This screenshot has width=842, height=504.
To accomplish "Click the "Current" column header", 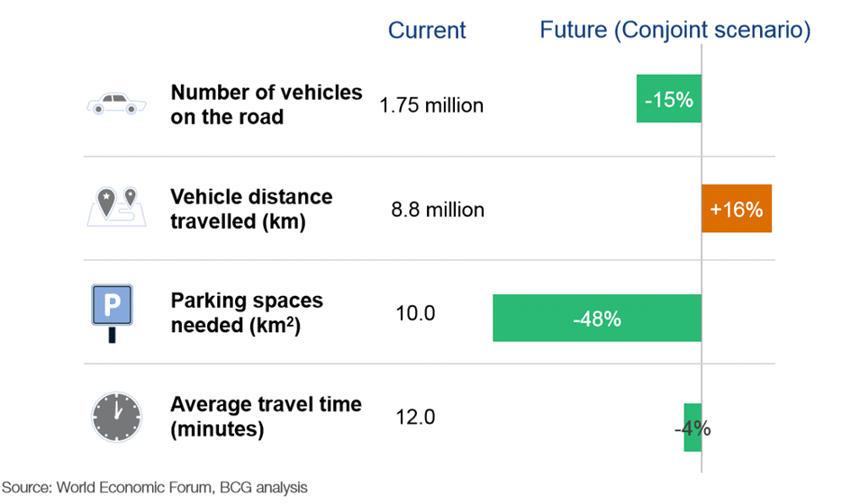I will click(x=427, y=30).
